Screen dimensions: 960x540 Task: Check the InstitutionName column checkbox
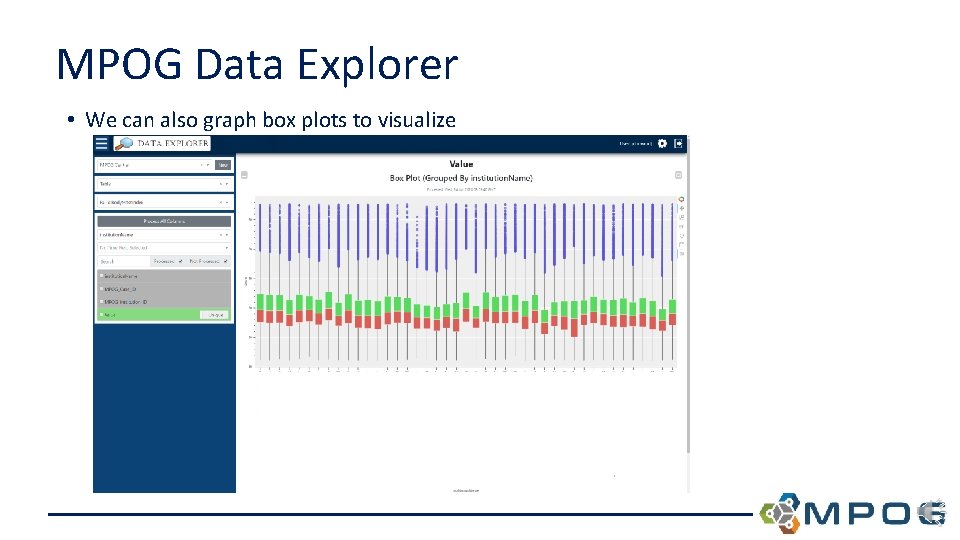point(102,276)
